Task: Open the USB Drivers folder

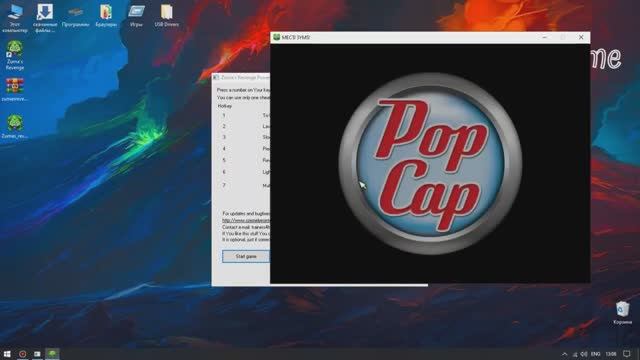Action: [x=167, y=16]
